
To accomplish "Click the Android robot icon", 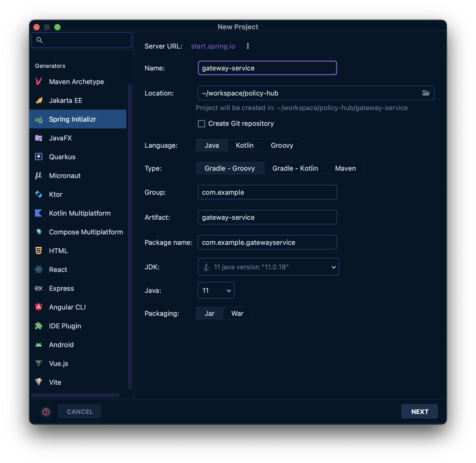I will [39, 345].
